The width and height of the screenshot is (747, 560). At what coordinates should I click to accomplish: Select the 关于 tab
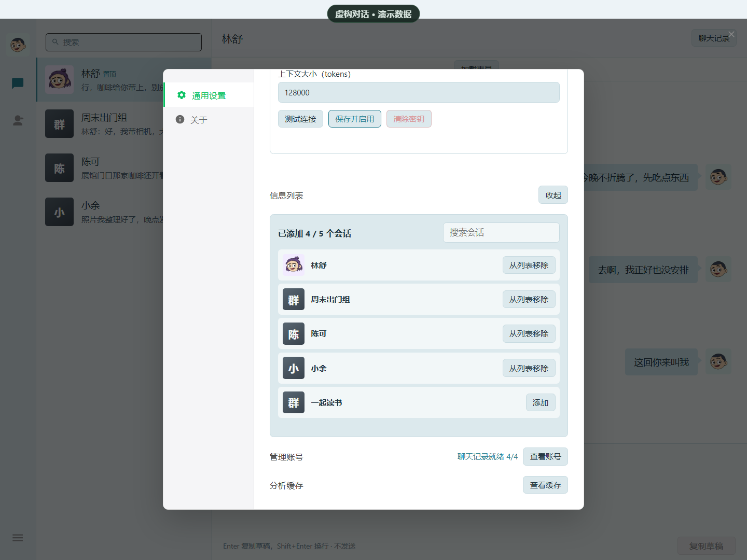[209, 120]
